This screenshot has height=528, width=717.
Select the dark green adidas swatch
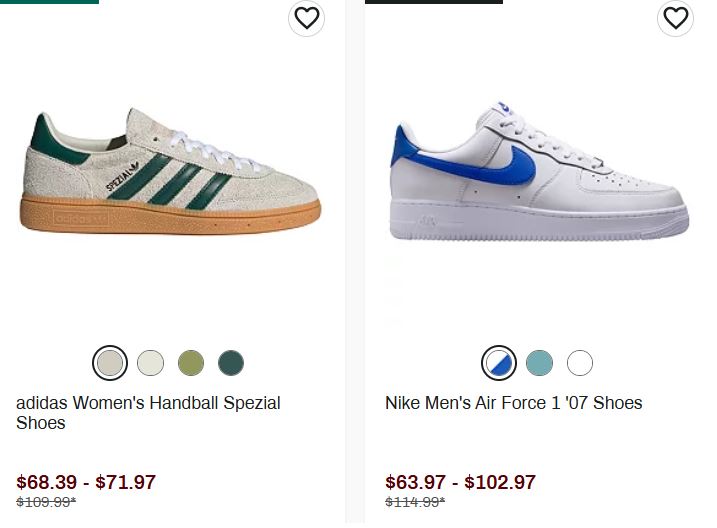coord(231,363)
